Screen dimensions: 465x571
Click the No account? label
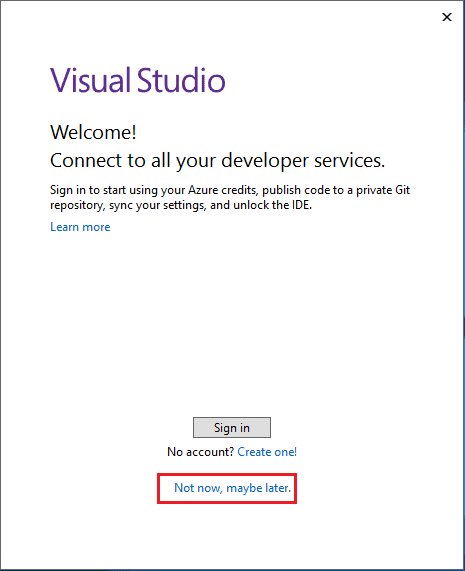[200, 452]
